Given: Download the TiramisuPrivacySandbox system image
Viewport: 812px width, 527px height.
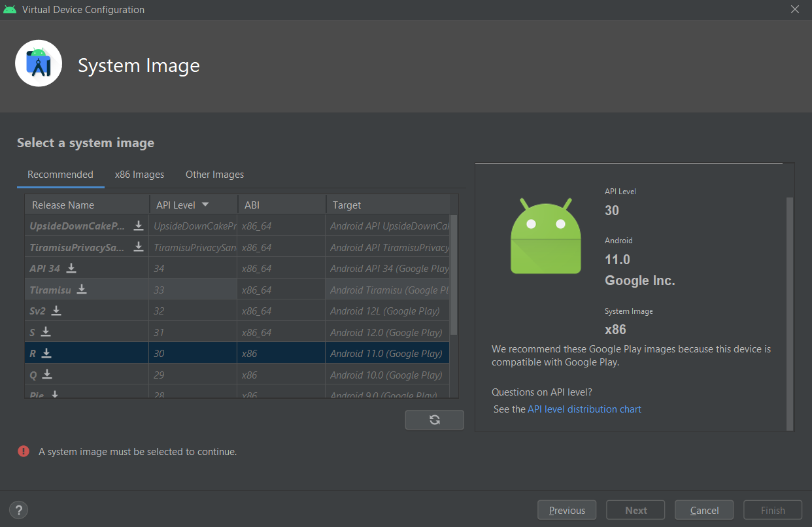Looking at the screenshot, I should (138, 246).
